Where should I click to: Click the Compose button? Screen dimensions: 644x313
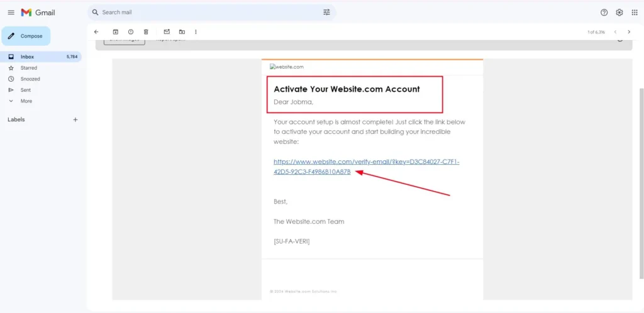point(26,36)
